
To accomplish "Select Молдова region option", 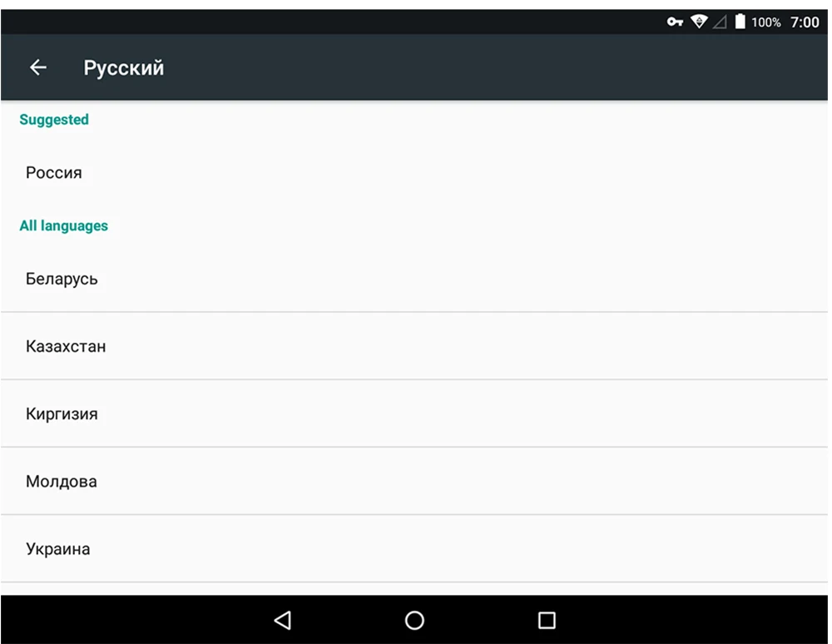I will [414, 481].
